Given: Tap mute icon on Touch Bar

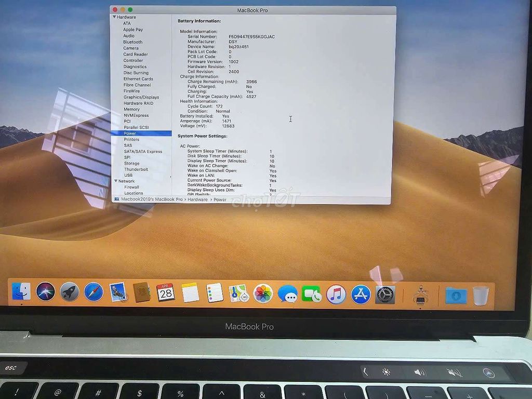Looking at the screenshot, I should click(454, 373).
